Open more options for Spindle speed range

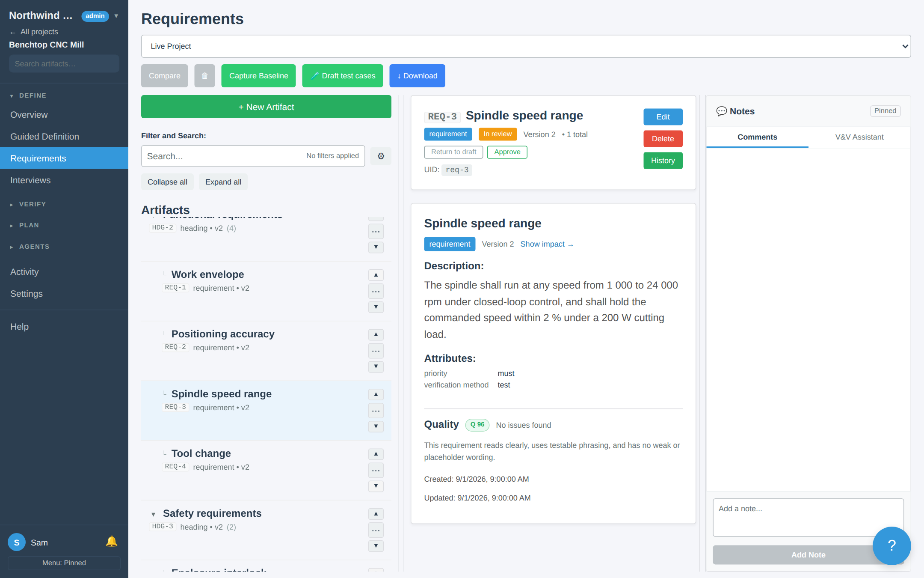[x=376, y=411]
